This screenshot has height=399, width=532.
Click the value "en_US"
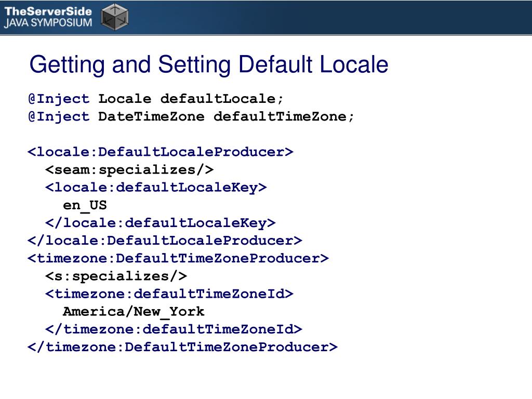point(85,205)
